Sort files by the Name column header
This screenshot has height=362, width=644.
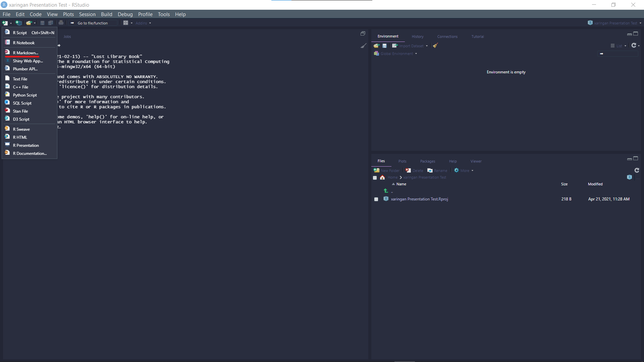pos(401,184)
